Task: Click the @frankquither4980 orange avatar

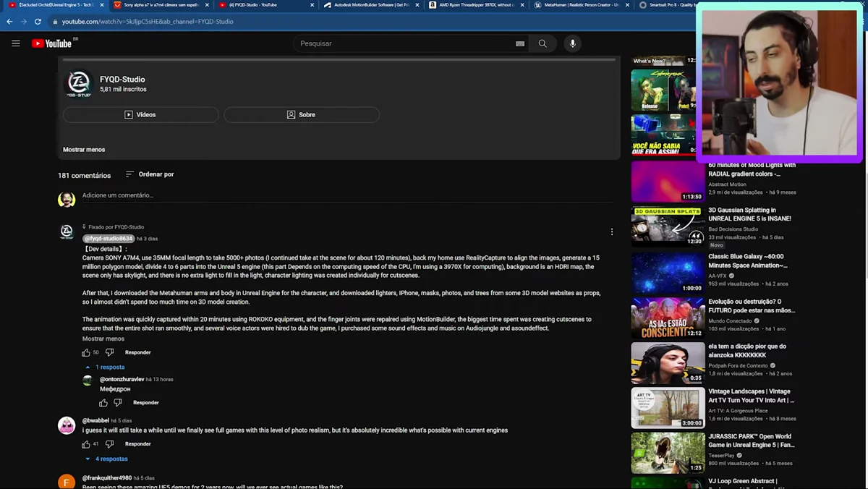Action: point(67,482)
